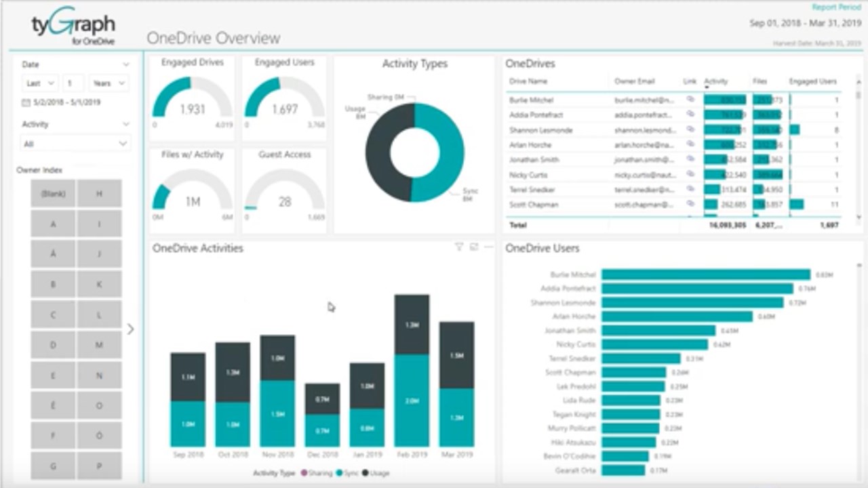Expand the Date slicer header chevron

click(126, 64)
